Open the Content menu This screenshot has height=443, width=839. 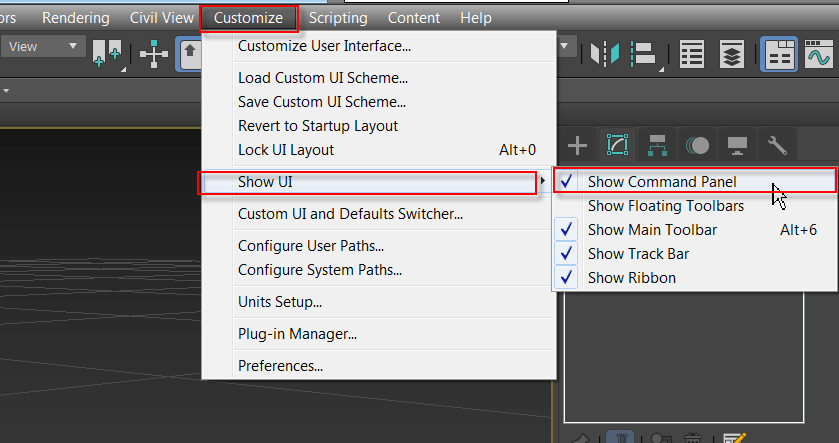414,18
